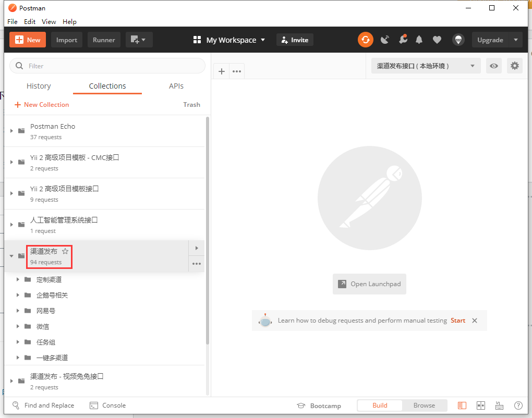Image resolution: width=532 pixels, height=418 pixels.
Task: Show 渠道发布 collection details arrow
Action: [197, 248]
